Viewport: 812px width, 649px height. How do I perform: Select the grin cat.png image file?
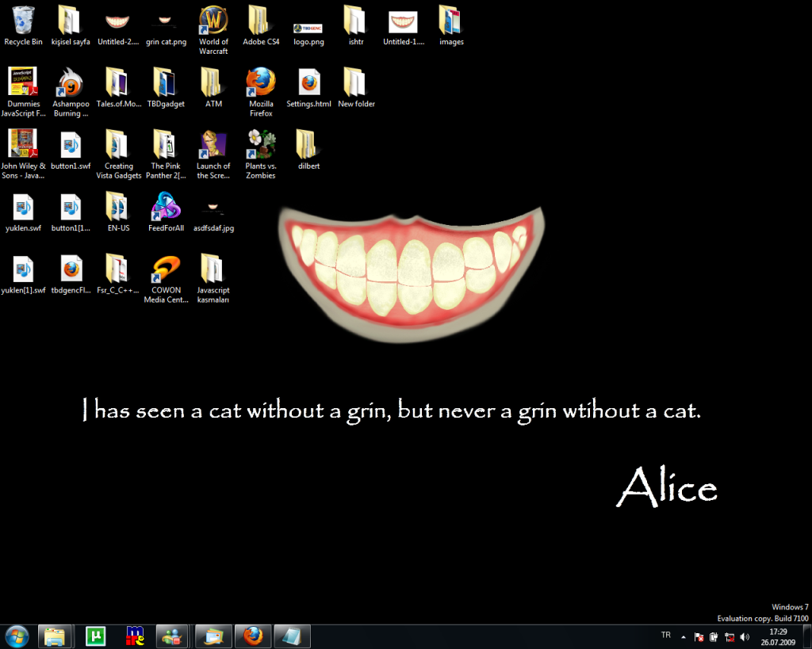pos(166,21)
